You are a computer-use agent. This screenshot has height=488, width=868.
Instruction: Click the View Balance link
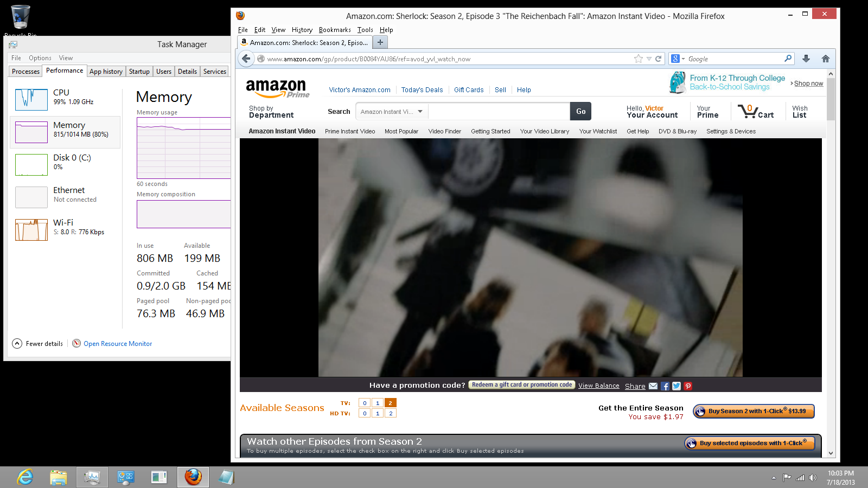[x=598, y=386]
